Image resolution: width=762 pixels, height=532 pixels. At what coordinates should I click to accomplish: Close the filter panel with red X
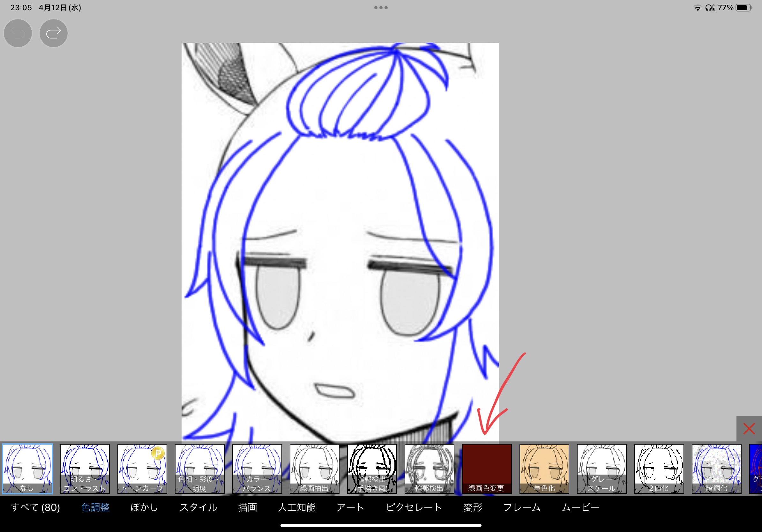[x=749, y=429]
